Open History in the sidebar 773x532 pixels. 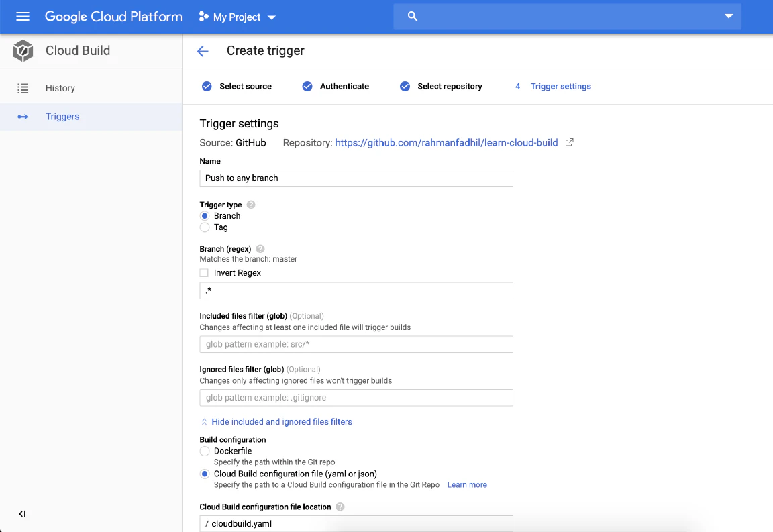pos(91,89)
